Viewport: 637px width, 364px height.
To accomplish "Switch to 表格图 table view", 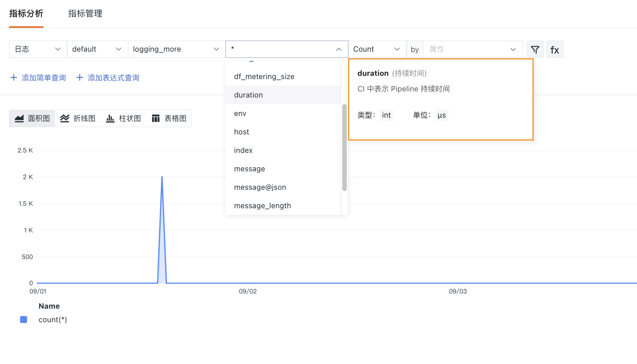I will 169,118.
